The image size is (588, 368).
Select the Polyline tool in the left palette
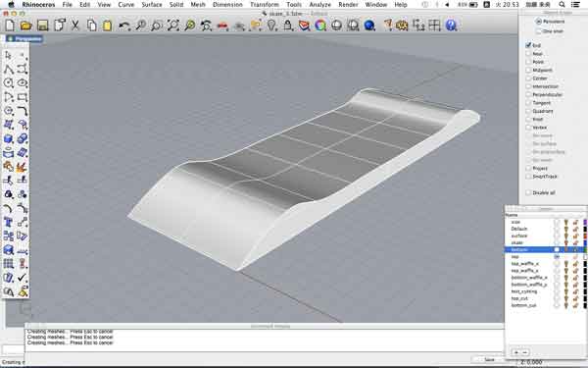(x=8, y=69)
